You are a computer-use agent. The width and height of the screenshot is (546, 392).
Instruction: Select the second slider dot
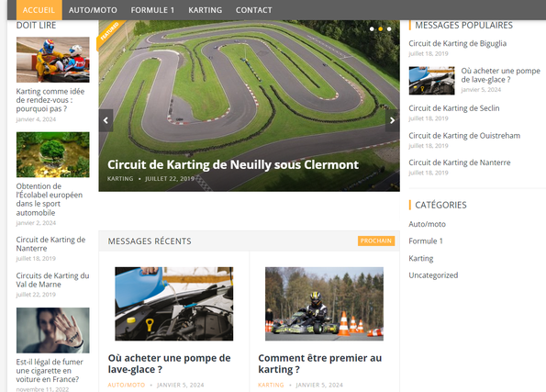coord(381,29)
